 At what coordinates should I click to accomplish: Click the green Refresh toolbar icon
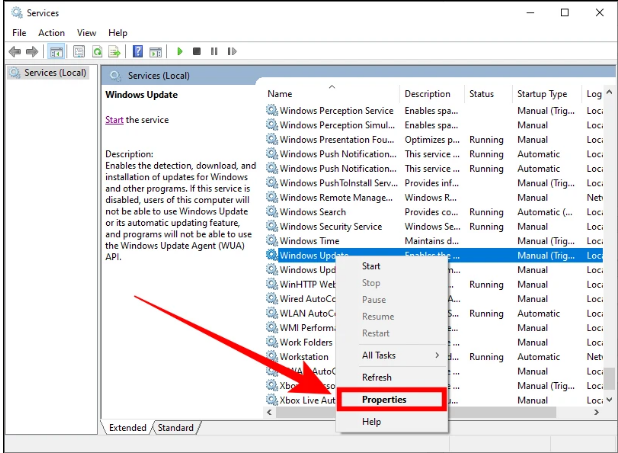(x=97, y=51)
